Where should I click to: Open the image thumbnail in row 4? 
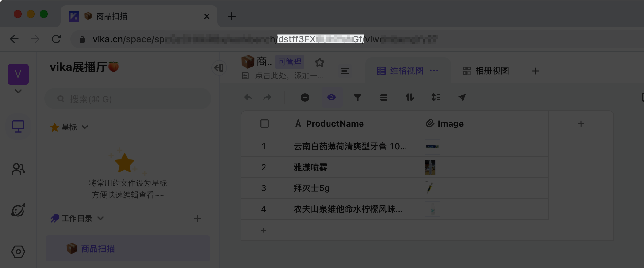[433, 209]
